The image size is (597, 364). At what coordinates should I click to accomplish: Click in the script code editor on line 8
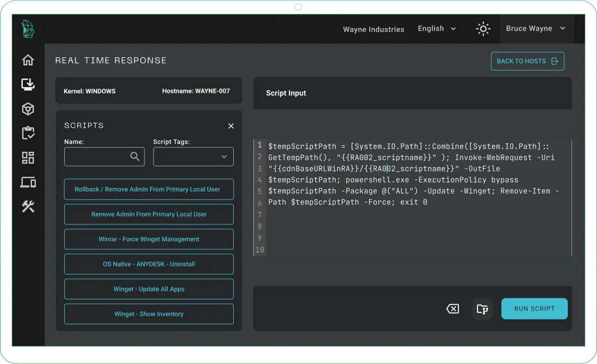point(419,227)
